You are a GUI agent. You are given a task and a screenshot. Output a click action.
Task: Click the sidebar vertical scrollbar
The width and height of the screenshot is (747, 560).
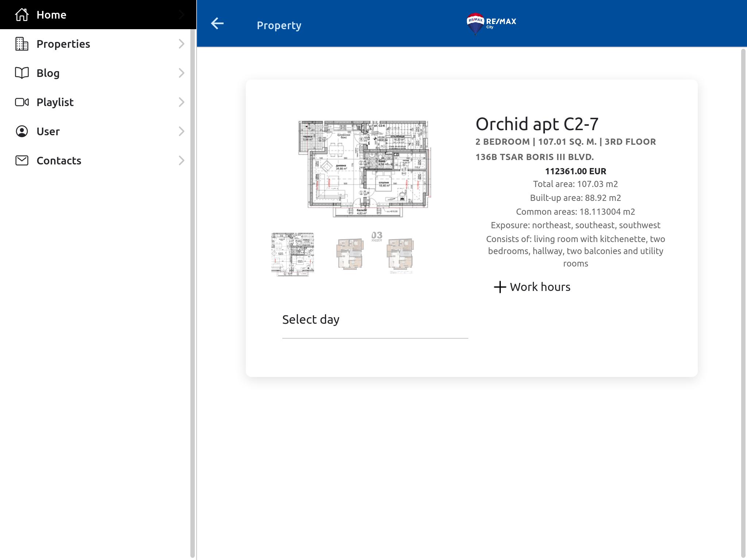pyautogui.click(x=193, y=293)
